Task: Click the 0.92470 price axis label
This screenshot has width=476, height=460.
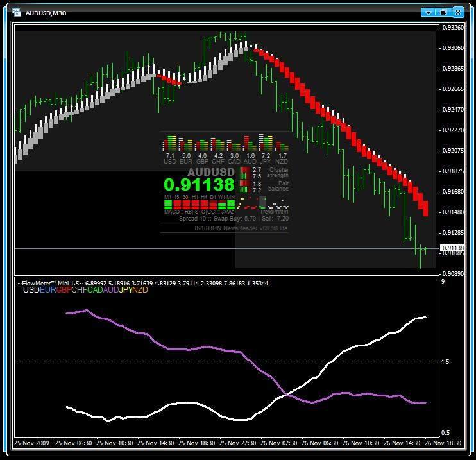Action: point(453,109)
